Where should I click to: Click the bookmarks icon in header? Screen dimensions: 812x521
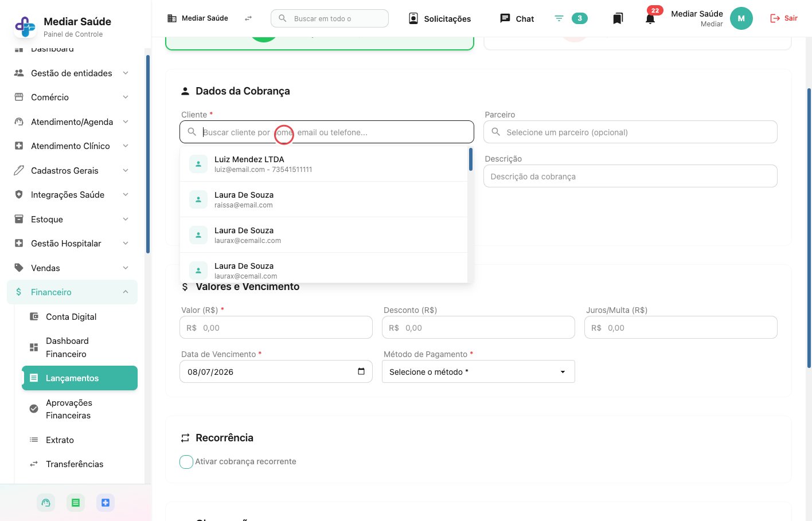click(x=618, y=19)
